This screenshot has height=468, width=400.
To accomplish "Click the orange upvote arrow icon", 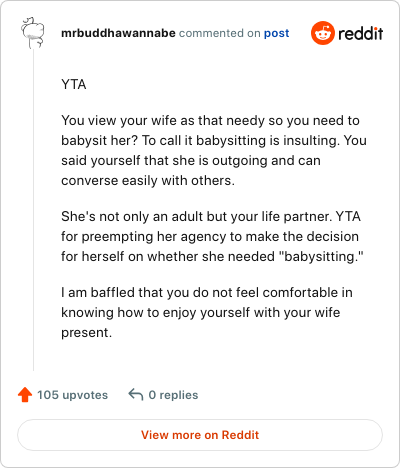I will tap(25, 395).
